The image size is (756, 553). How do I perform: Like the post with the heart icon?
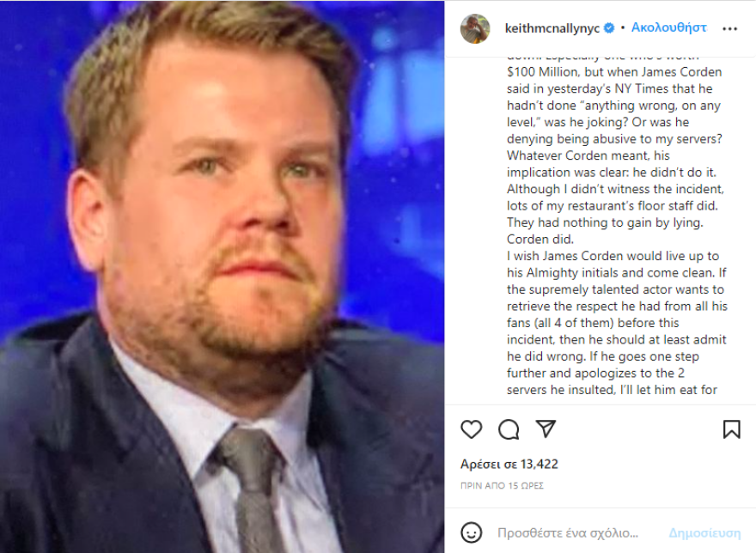[x=471, y=429]
